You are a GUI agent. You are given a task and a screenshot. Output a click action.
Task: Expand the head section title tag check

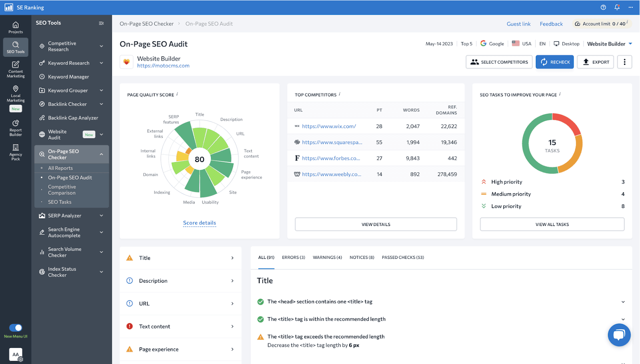623,302
